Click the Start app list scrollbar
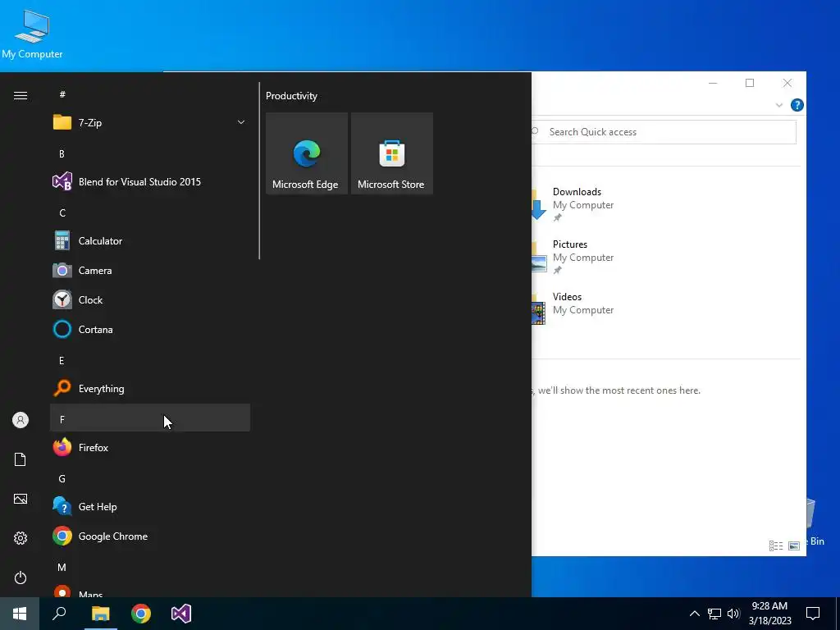This screenshot has width=840, height=630. click(259, 171)
